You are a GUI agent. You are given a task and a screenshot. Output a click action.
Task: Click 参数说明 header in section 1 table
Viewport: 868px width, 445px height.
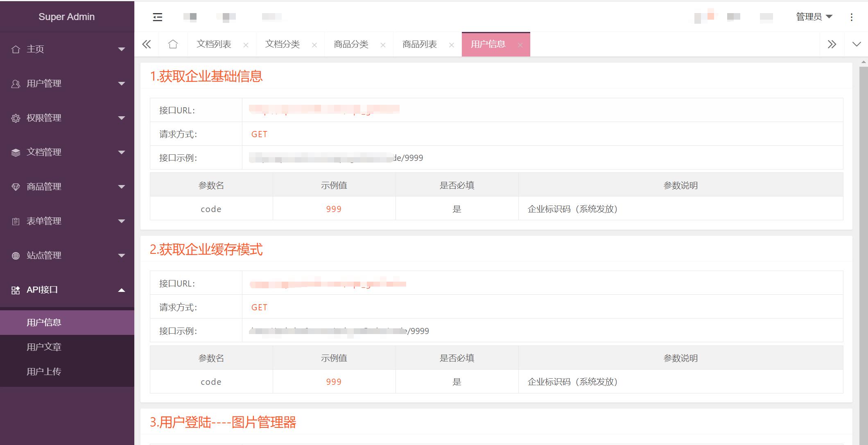pyautogui.click(x=680, y=185)
